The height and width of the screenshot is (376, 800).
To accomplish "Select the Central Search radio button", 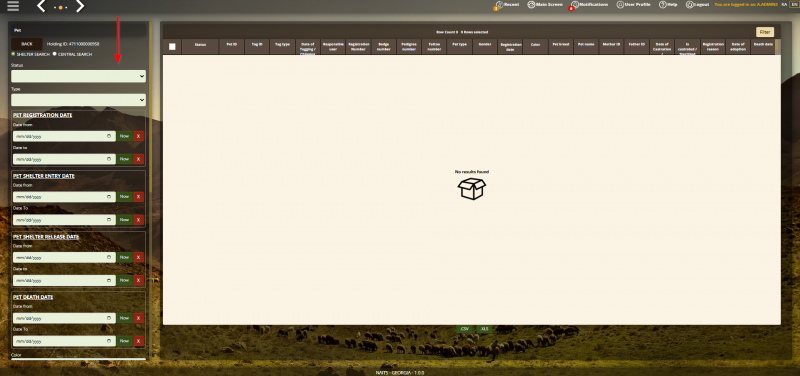I will [x=55, y=54].
